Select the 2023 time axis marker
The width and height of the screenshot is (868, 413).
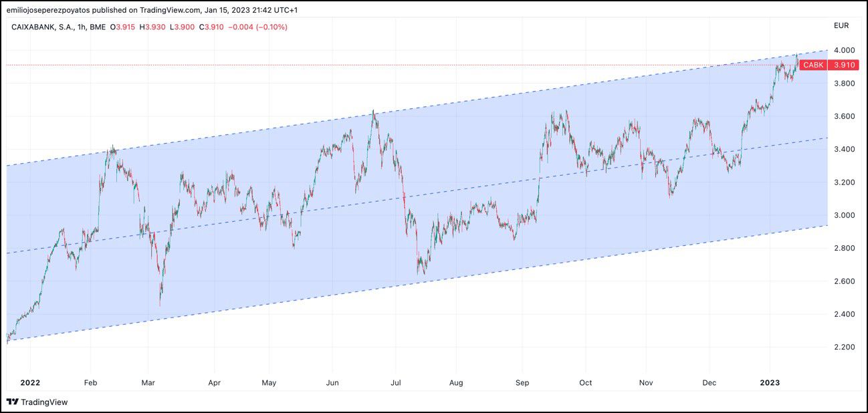[770, 383]
